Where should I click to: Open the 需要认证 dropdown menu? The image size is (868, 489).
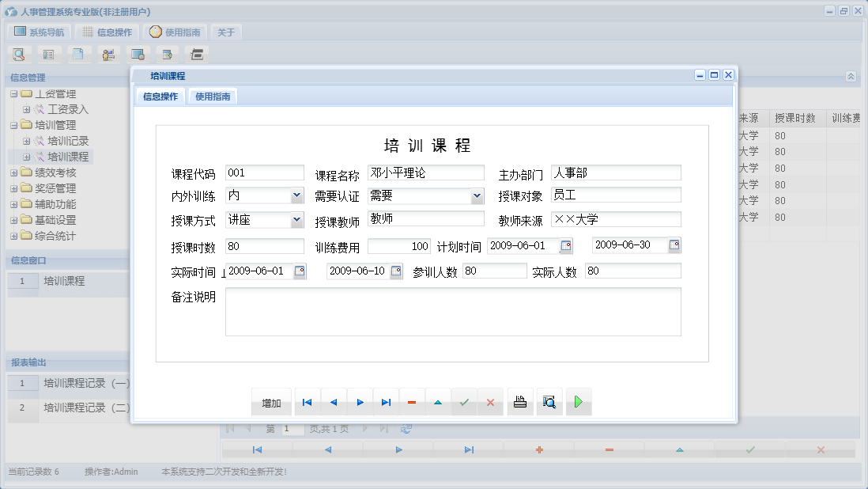pyautogui.click(x=477, y=195)
